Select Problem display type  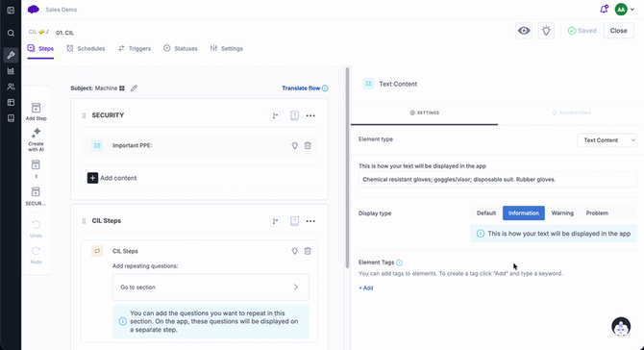(x=597, y=213)
